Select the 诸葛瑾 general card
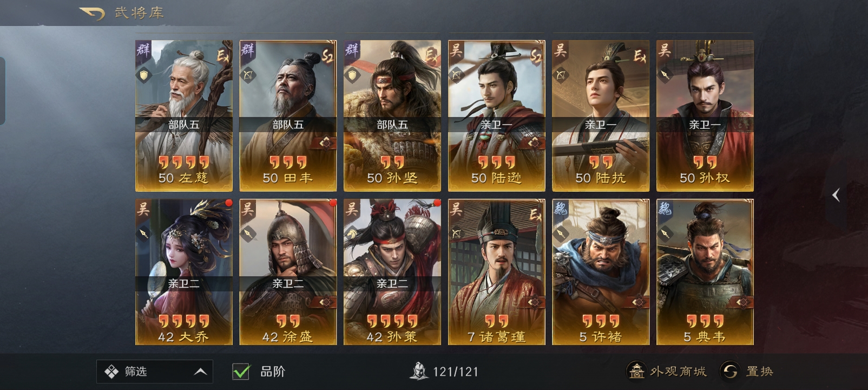The image size is (868, 390). coord(496,272)
